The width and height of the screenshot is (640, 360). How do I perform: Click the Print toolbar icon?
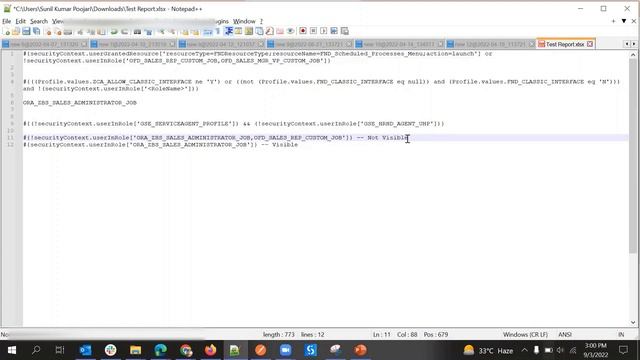[68, 31]
